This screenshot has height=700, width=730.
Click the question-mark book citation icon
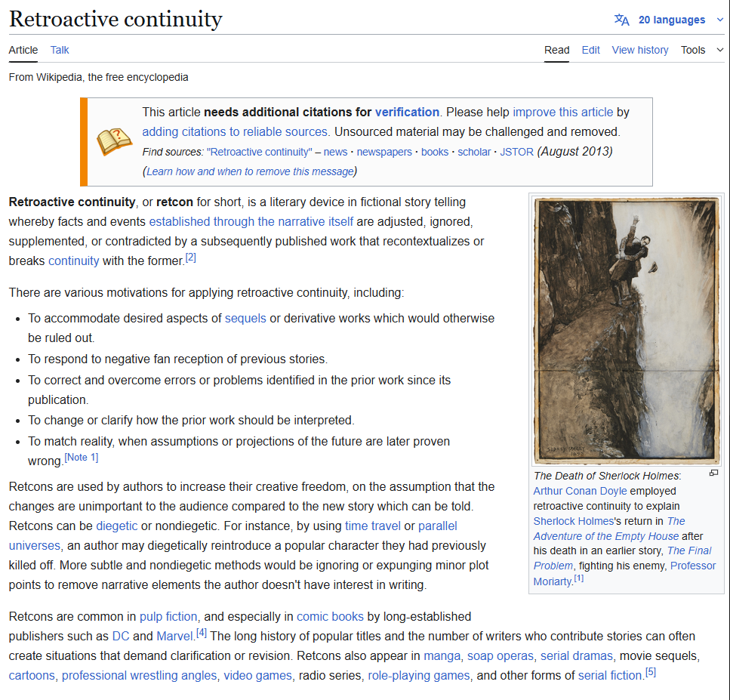[115, 141]
